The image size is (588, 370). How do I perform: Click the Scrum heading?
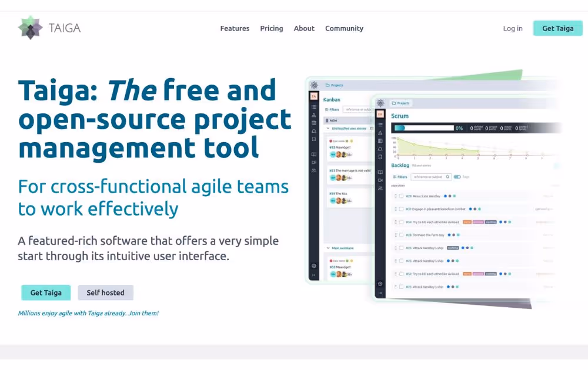[400, 116]
